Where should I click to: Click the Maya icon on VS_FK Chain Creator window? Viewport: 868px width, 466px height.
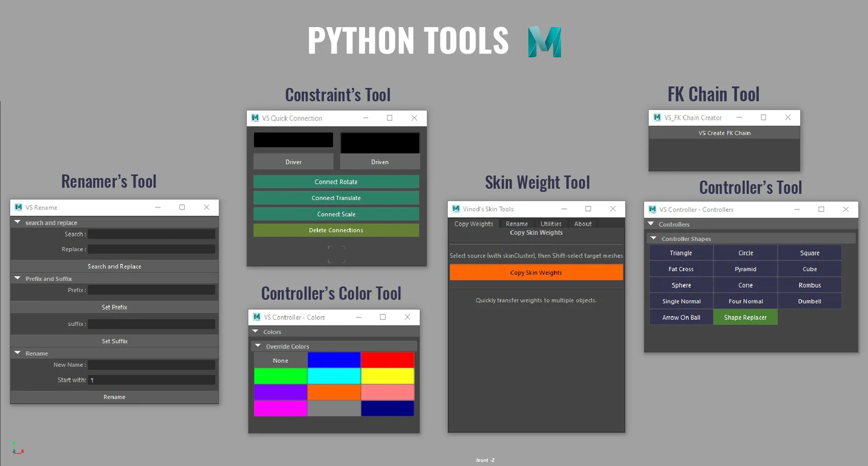(x=657, y=117)
